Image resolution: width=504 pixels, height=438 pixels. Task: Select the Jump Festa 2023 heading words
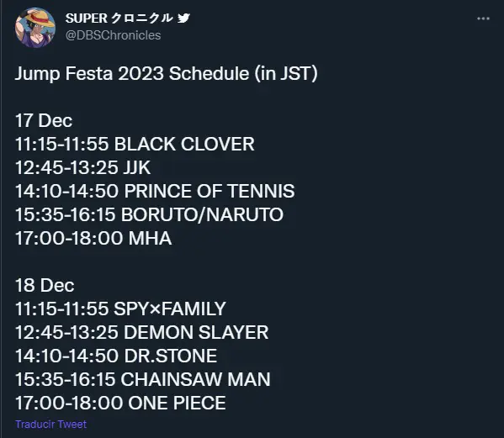pos(89,73)
